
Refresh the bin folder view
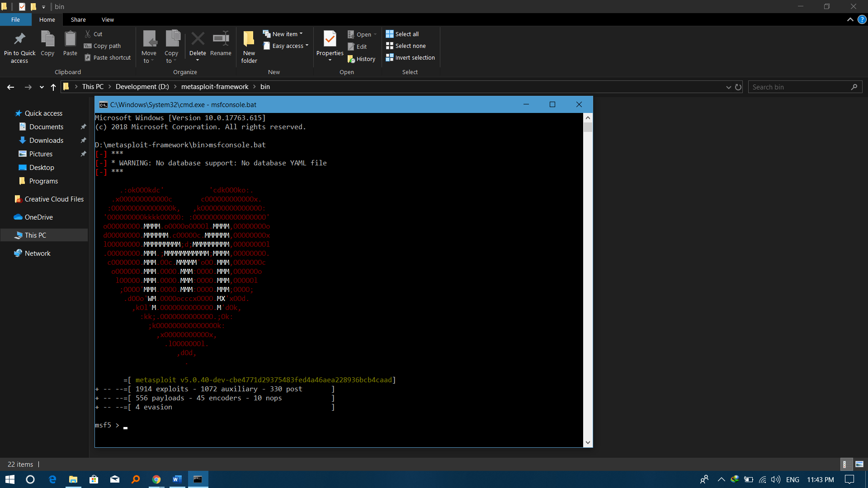click(738, 87)
